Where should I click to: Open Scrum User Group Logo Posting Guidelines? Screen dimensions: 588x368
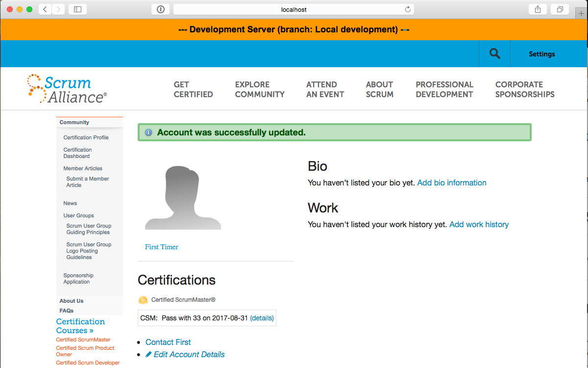(x=89, y=251)
